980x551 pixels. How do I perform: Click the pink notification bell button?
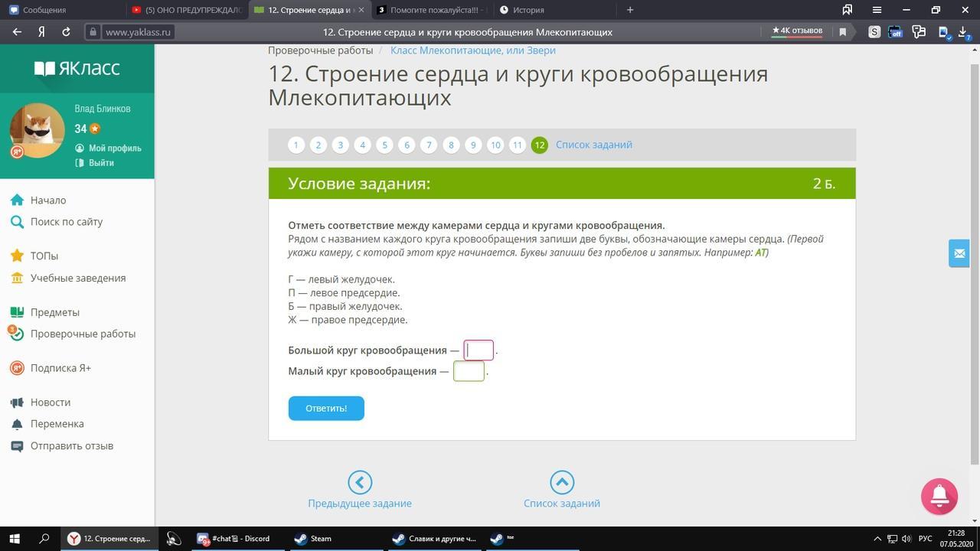tap(939, 496)
